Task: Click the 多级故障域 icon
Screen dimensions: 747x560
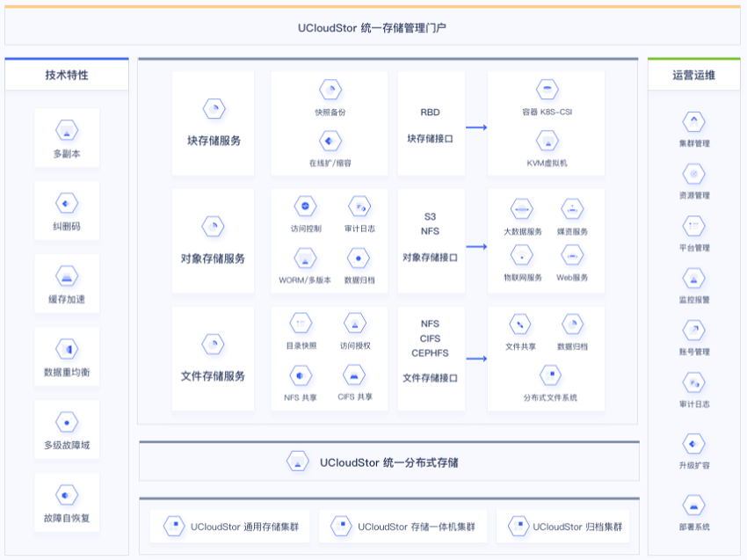Action: (67, 422)
